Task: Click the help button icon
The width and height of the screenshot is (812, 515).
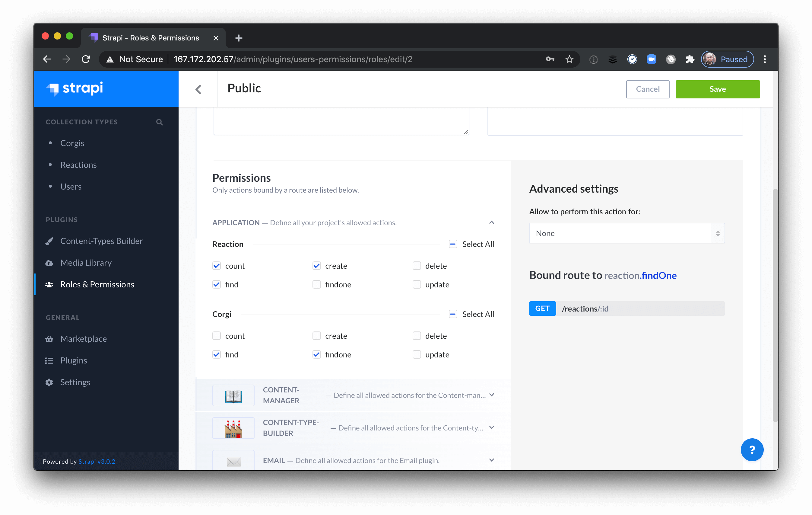Action: point(752,449)
